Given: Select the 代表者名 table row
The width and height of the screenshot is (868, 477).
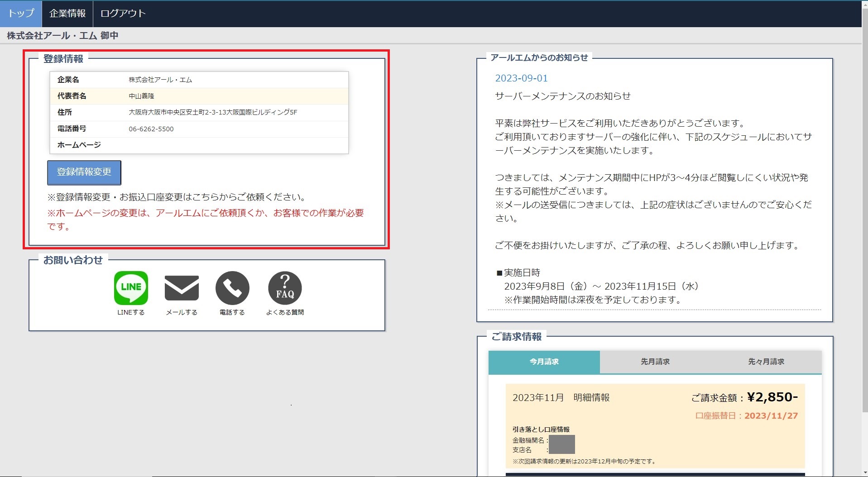Looking at the screenshot, I should (199, 96).
